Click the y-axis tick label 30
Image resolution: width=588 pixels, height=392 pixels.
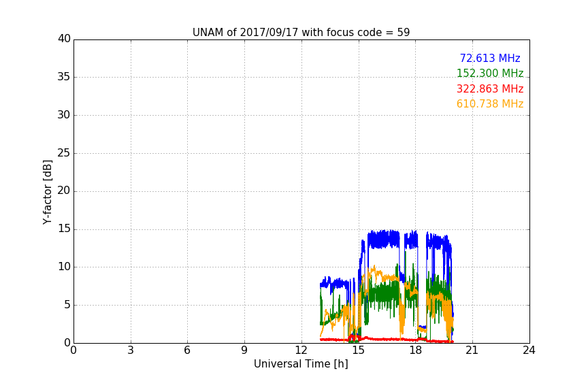tap(64, 115)
